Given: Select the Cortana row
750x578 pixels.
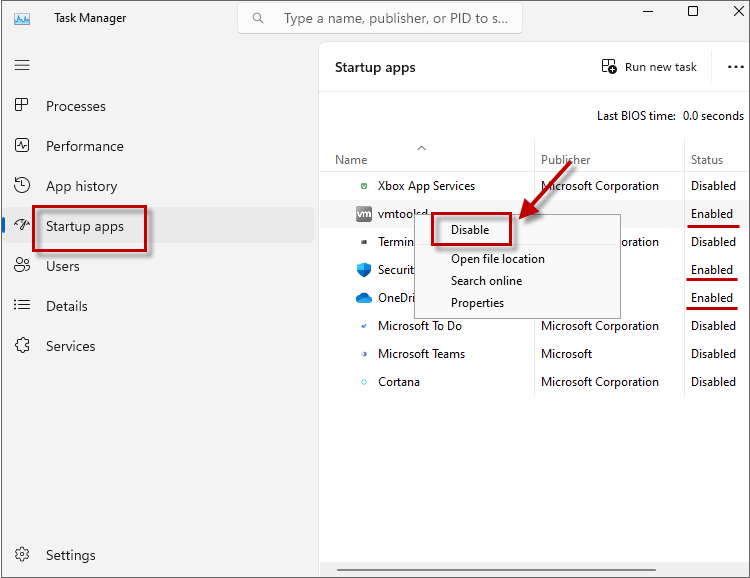Looking at the screenshot, I should coord(534,382).
